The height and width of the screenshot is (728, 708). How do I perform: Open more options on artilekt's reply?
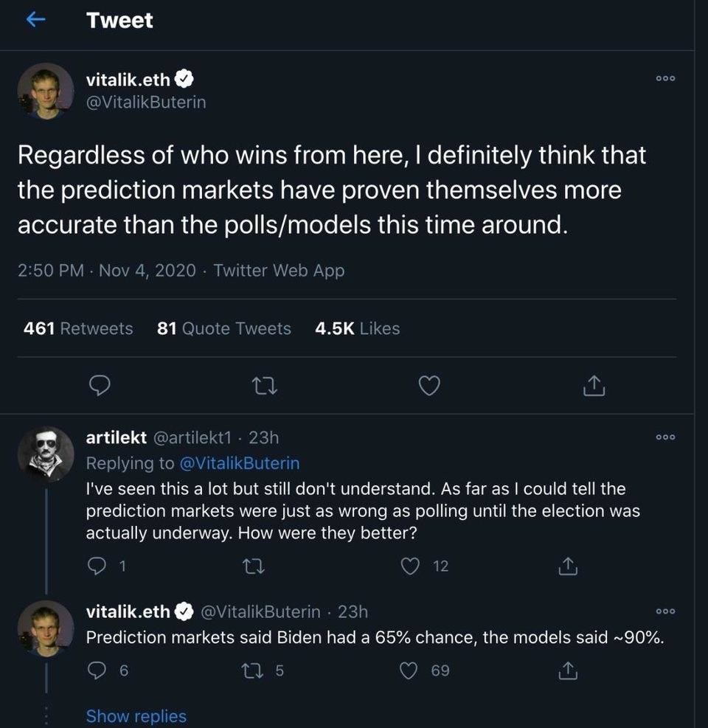(665, 437)
